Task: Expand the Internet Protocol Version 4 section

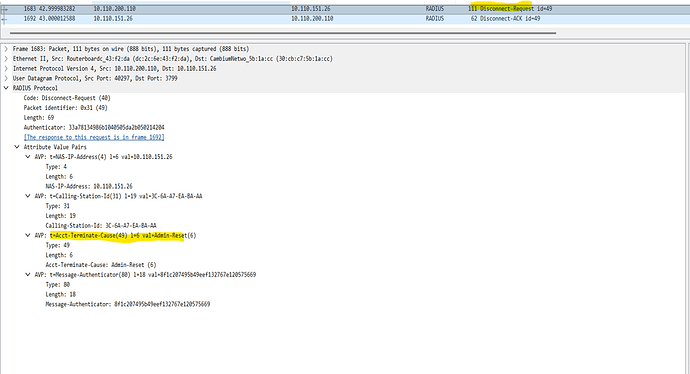Action: 6,68
